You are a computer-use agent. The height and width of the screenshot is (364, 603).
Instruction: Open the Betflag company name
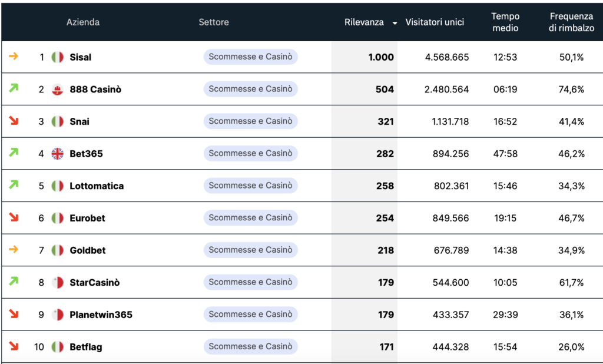tap(86, 347)
